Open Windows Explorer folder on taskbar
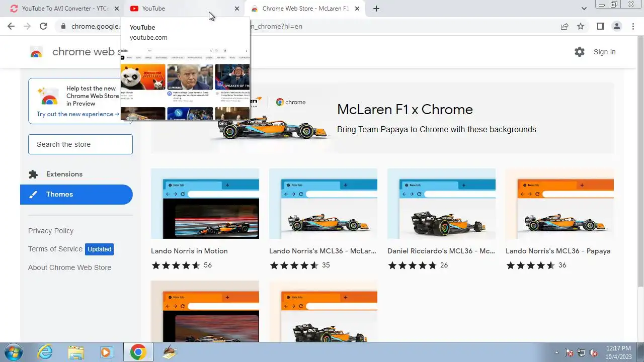 click(x=76, y=352)
